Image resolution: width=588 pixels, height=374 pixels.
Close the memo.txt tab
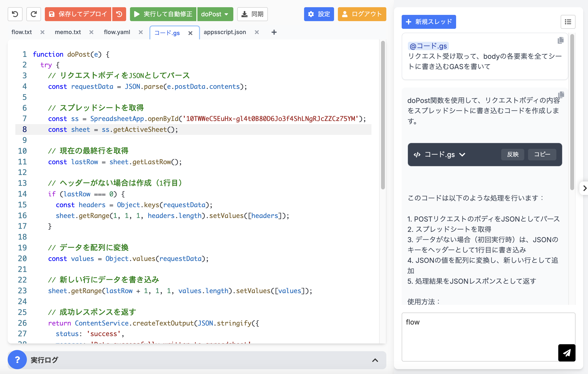click(x=91, y=32)
